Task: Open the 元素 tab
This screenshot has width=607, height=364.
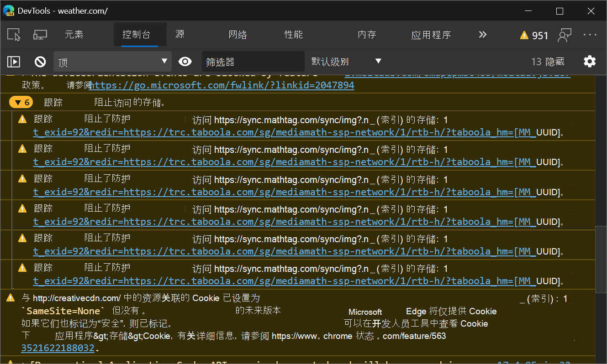Action: pyautogui.click(x=74, y=35)
